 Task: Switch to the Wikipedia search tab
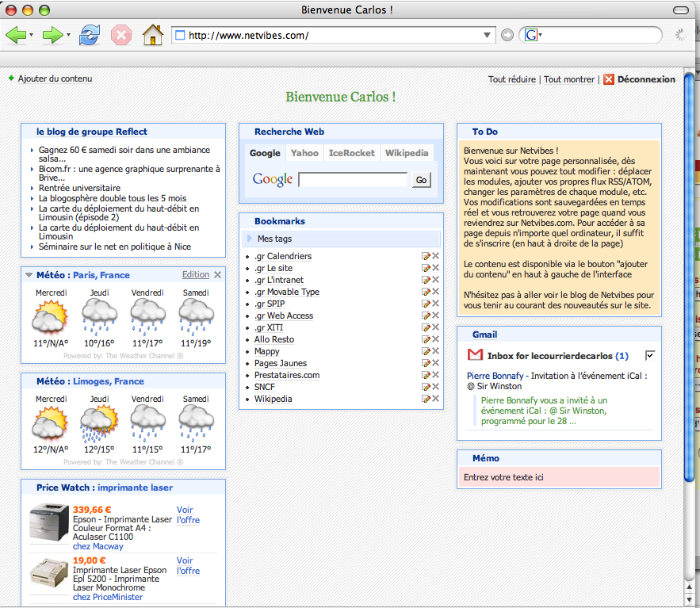[407, 153]
